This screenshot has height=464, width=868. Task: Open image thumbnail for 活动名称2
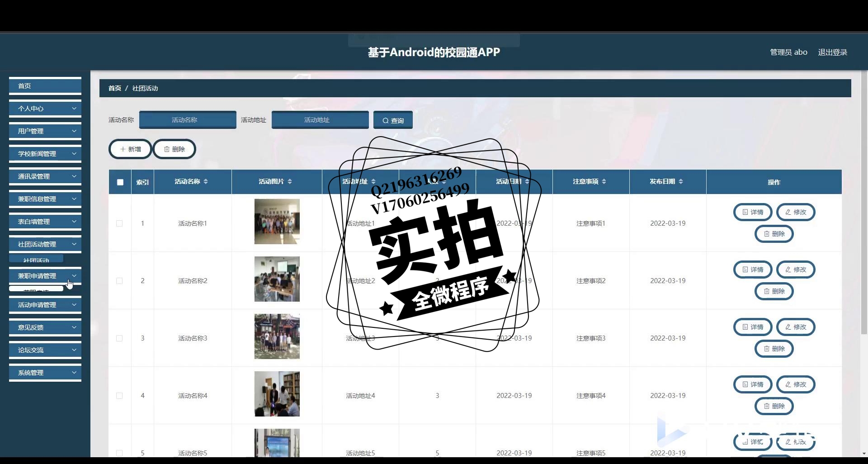point(277,279)
